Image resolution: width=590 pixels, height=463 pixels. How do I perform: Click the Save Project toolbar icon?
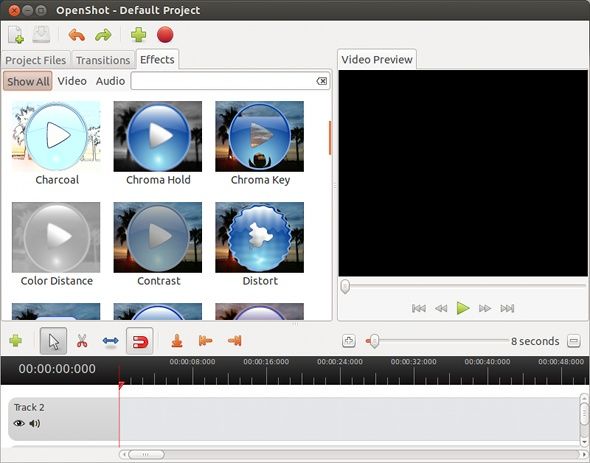(41, 35)
